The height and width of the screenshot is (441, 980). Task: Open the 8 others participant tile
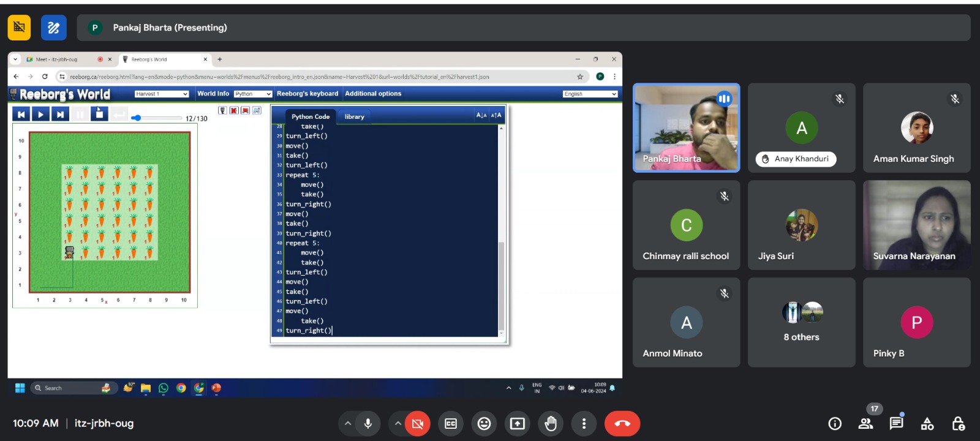click(x=802, y=322)
